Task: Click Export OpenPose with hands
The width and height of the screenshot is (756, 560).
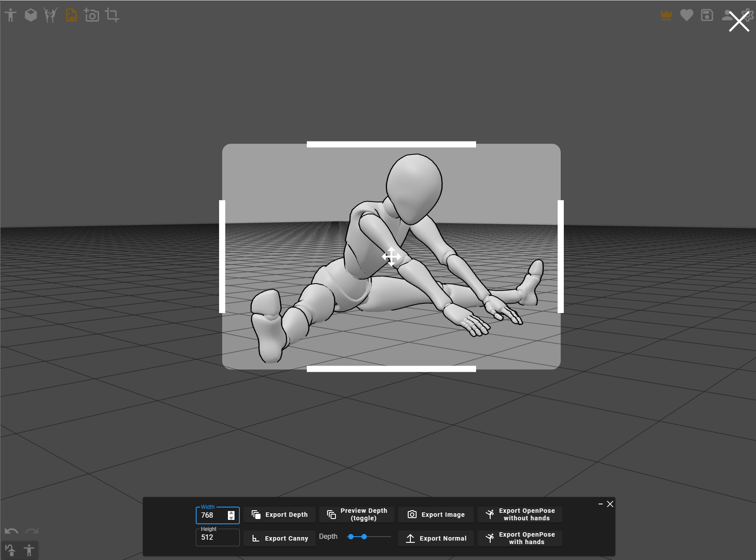Action: [x=520, y=538]
